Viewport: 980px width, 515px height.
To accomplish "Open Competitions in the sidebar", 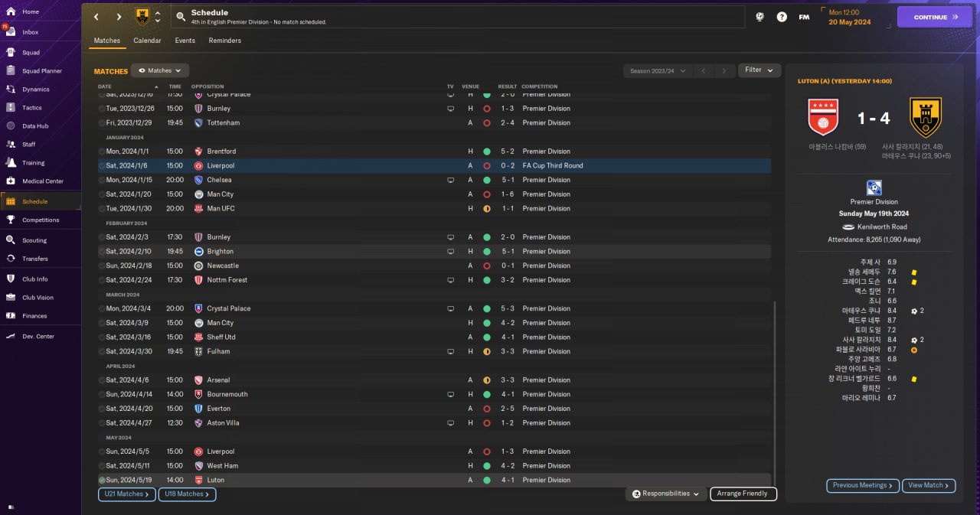I will tap(40, 220).
